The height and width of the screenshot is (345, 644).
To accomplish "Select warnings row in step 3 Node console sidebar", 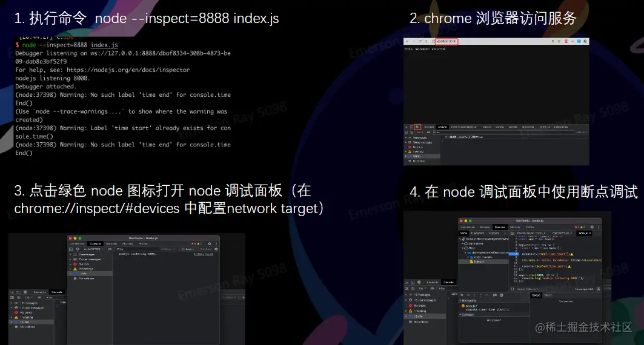I will [x=90, y=269].
